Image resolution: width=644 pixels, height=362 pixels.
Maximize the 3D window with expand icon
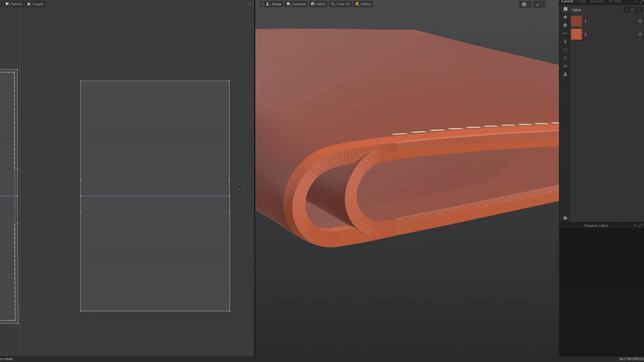[x=554, y=4]
